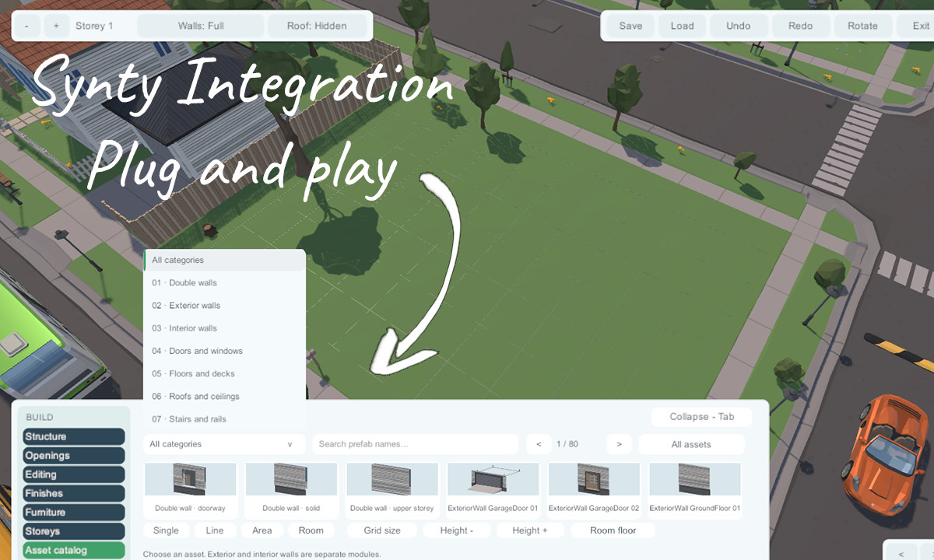Screen dimensions: 934x560
Task: Switch to Line placement mode
Action: pyautogui.click(x=215, y=530)
